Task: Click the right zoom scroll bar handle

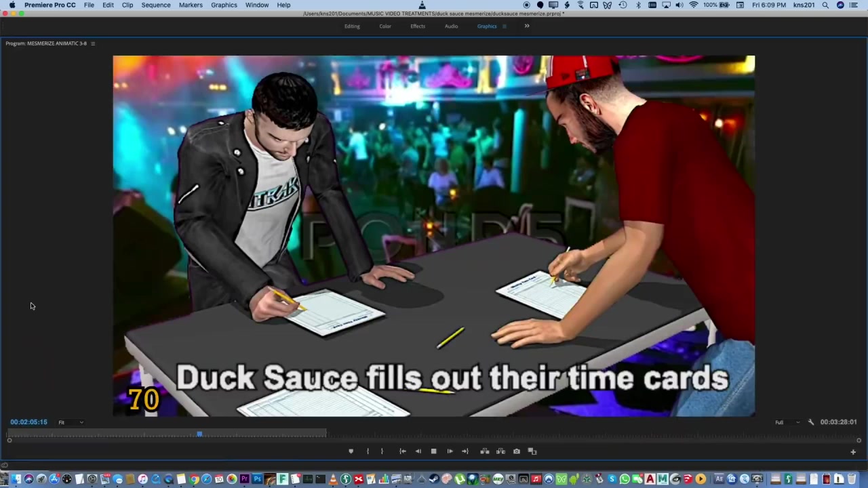Action: (859, 441)
